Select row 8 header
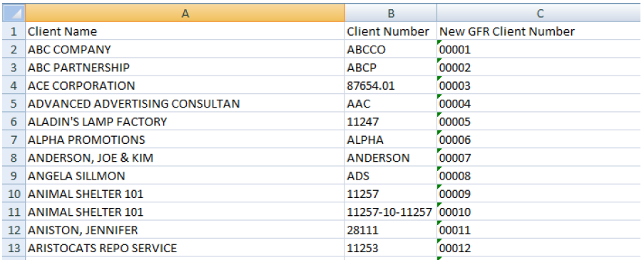This screenshot has height=260, width=644. (x=14, y=157)
